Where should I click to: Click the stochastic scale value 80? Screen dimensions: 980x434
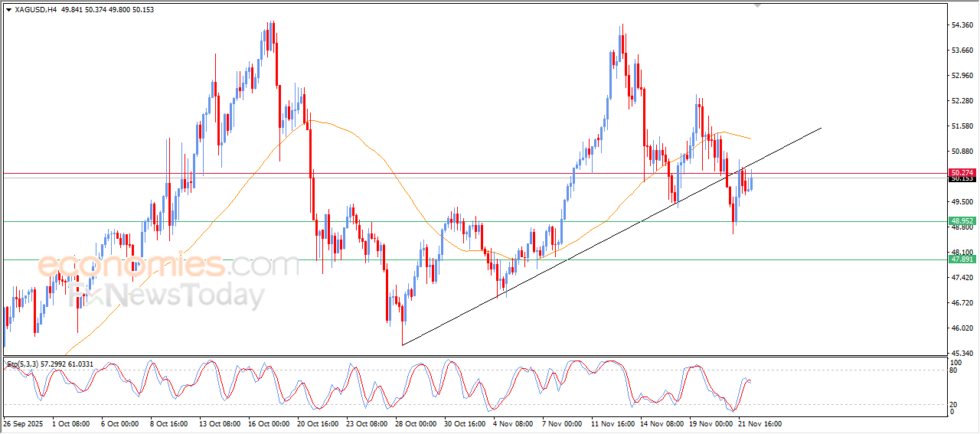pyautogui.click(x=954, y=370)
